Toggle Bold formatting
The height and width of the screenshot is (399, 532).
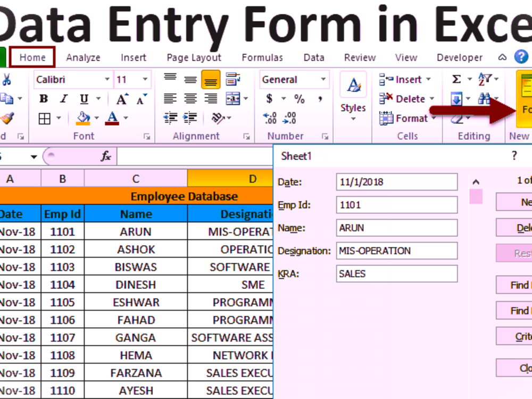44,99
